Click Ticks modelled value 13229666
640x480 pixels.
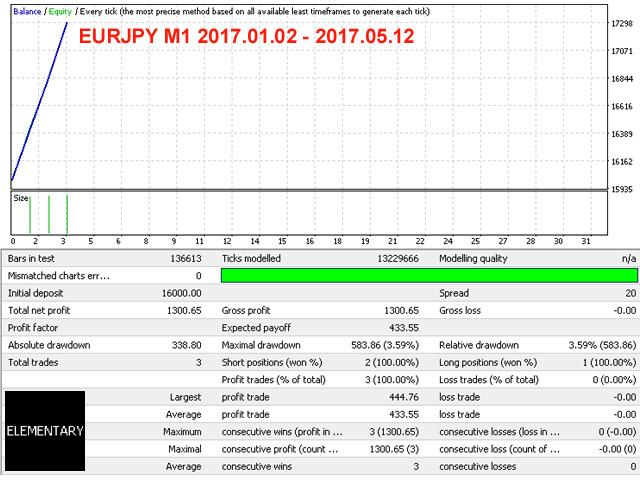pos(398,258)
